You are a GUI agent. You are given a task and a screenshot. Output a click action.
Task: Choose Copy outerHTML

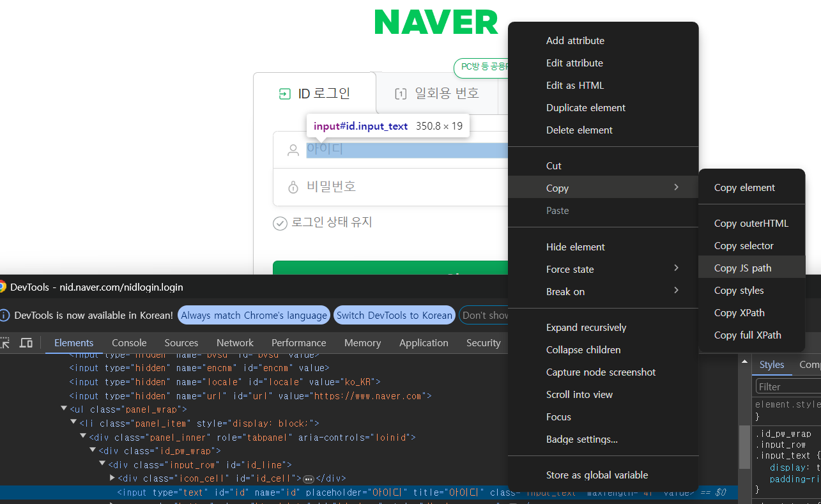tap(751, 223)
